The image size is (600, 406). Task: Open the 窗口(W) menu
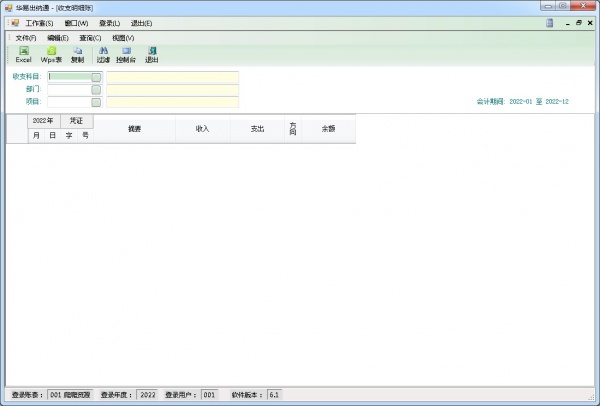click(x=76, y=23)
